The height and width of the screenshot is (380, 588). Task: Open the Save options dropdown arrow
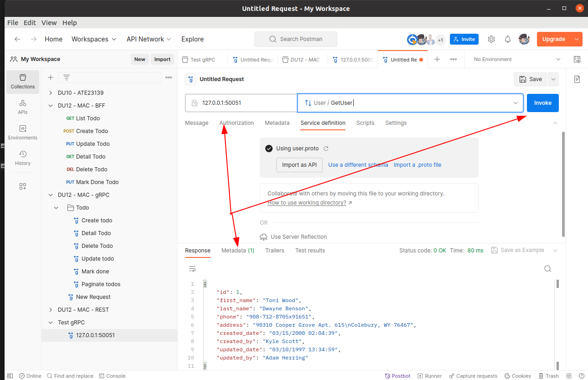pos(553,79)
